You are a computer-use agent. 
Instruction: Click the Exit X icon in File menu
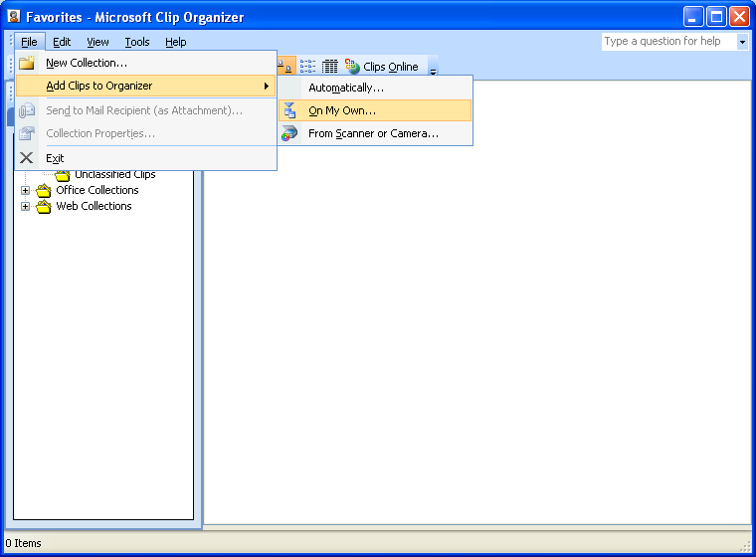tap(27, 158)
